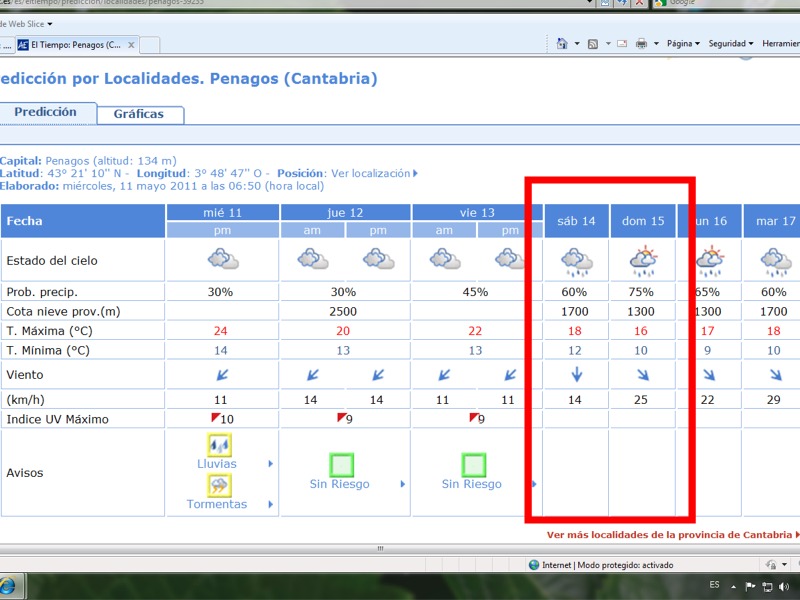This screenshot has width=800, height=600.
Task: Open the Seguridad dropdown menu
Action: (730, 44)
